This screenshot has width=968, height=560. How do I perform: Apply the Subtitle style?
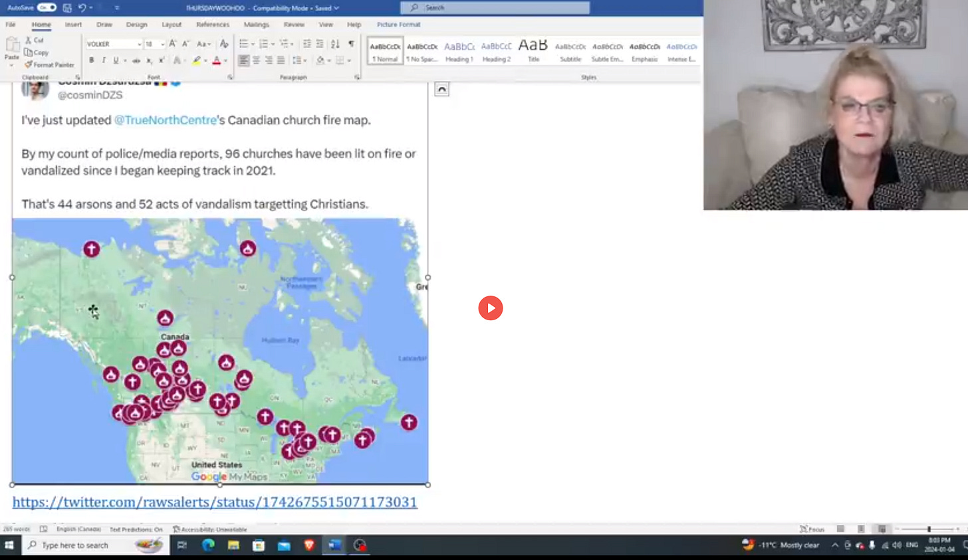(570, 51)
